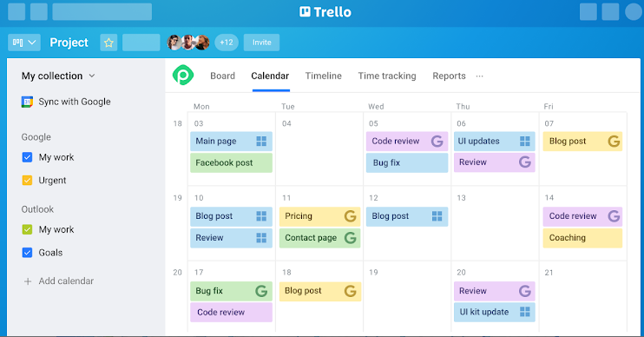
Task: Click the Google Calendar icon beside Sync with Google
Action: [27, 102]
